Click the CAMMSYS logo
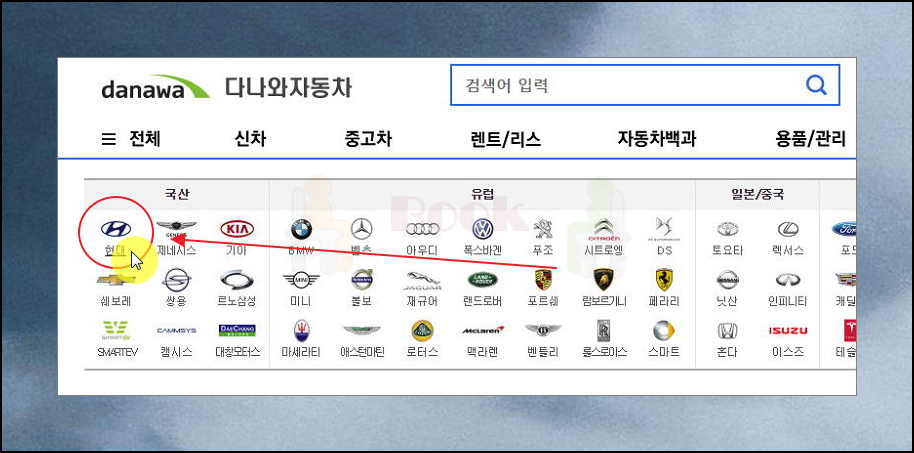The width and height of the screenshot is (914, 453). pyautogui.click(x=176, y=331)
